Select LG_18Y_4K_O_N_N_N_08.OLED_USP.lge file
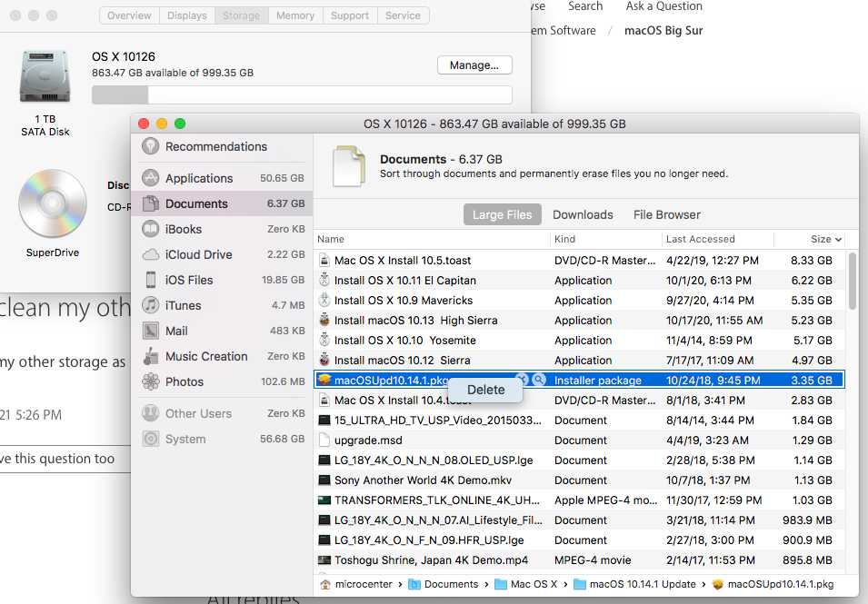 (x=579, y=460)
